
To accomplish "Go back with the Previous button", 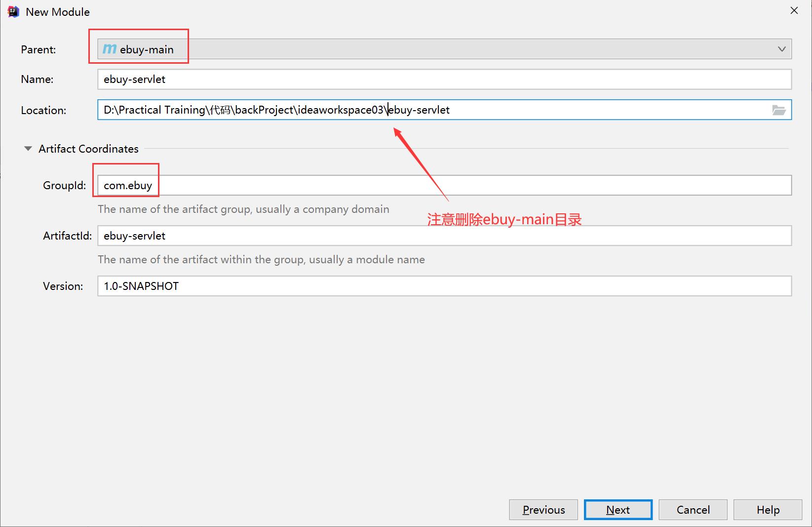I will pos(543,510).
